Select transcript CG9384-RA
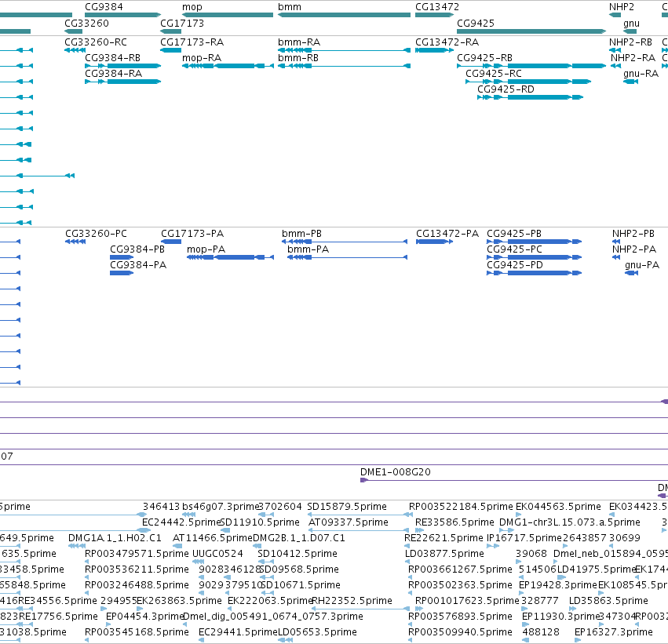 (x=122, y=82)
